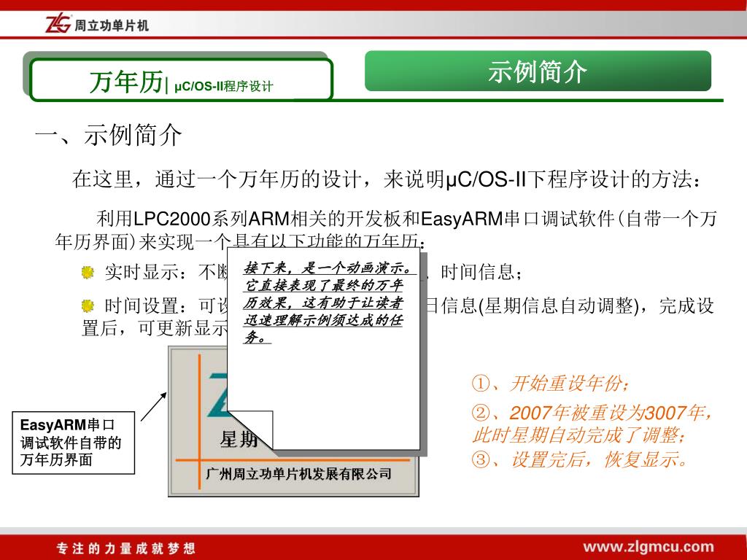Click the text ③、设置完后，恢复显示
Image resolution: width=747 pixels, height=560 pixels.
click(x=580, y=459)
